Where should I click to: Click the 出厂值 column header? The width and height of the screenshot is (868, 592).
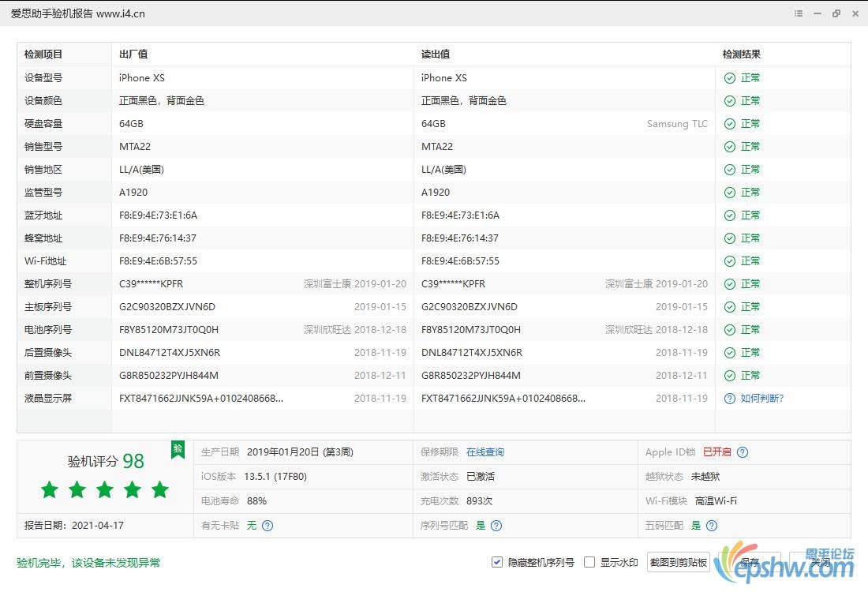pos(133,54)
